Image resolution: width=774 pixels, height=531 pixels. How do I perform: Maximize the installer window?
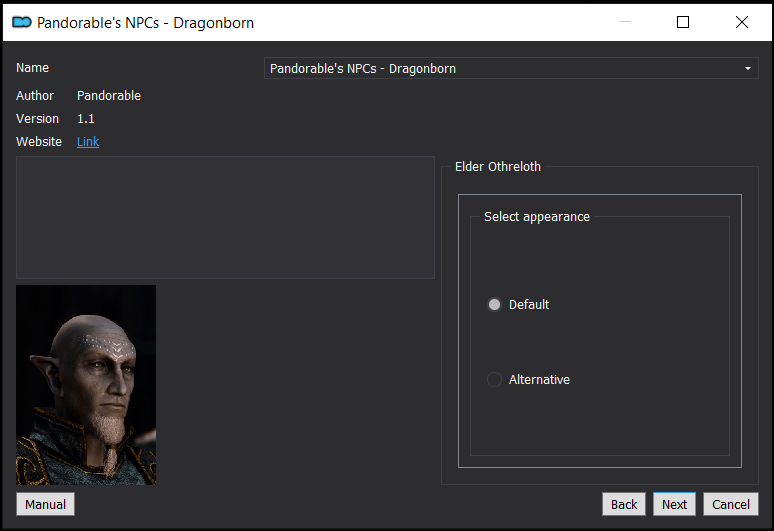point(683,22)
